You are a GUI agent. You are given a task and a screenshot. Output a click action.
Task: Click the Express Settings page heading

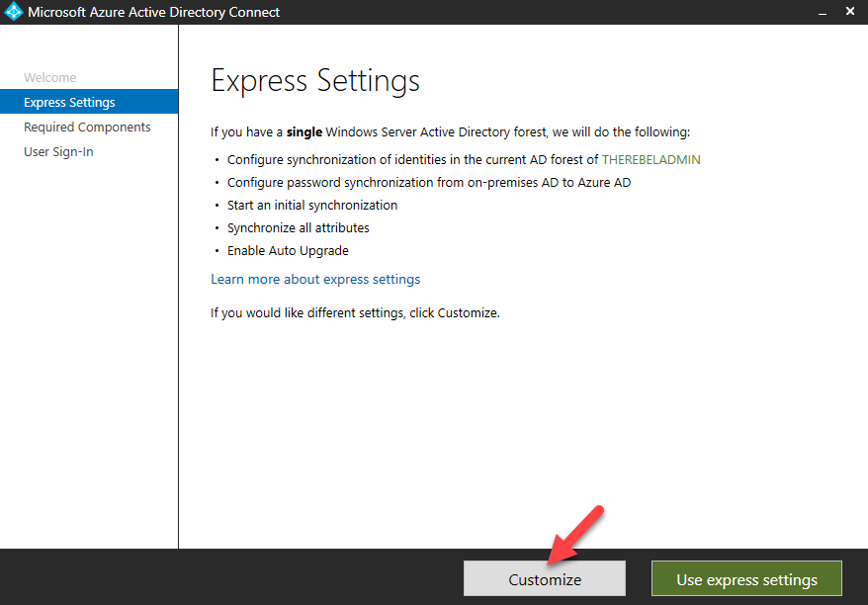tap(315, 81)
